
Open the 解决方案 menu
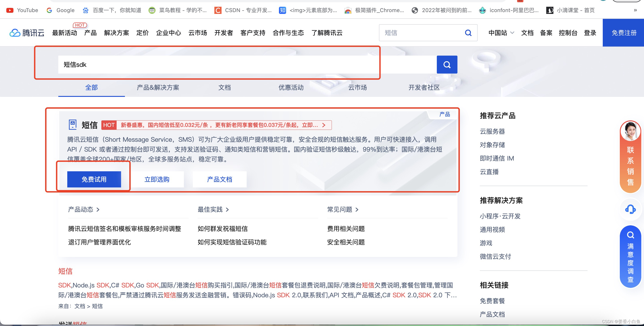tap(117, 33)
